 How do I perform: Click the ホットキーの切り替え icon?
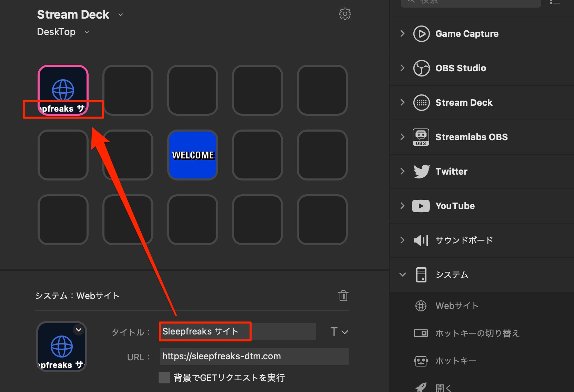click(421, 333)
